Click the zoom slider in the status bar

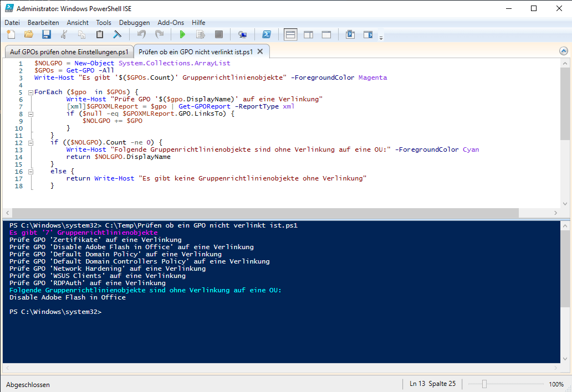(x=484, y=384)
